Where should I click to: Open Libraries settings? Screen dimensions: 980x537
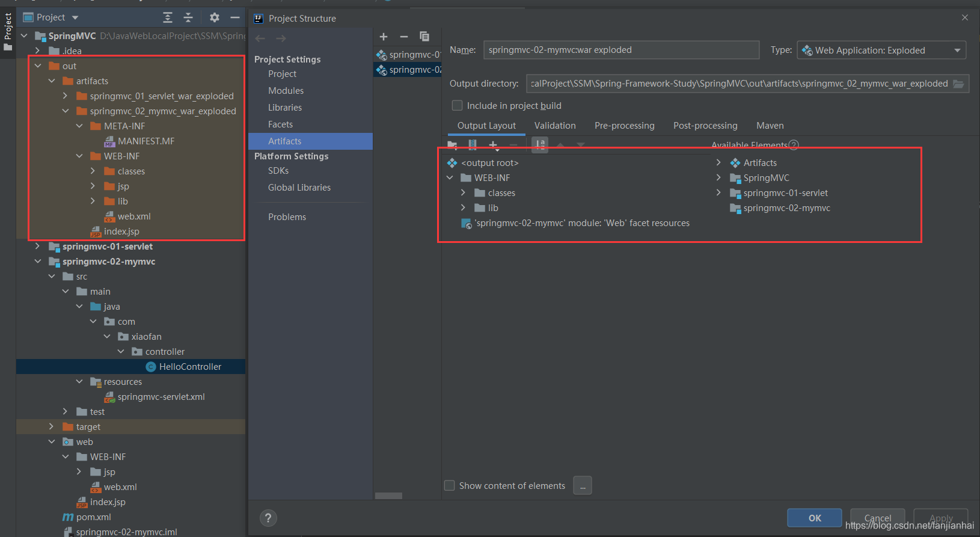(x=285, y=108)
